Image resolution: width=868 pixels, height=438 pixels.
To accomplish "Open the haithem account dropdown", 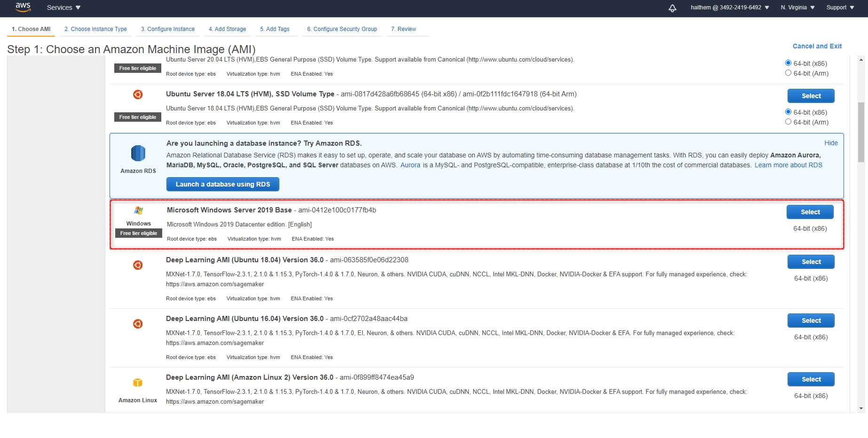I will coord(730,8).
